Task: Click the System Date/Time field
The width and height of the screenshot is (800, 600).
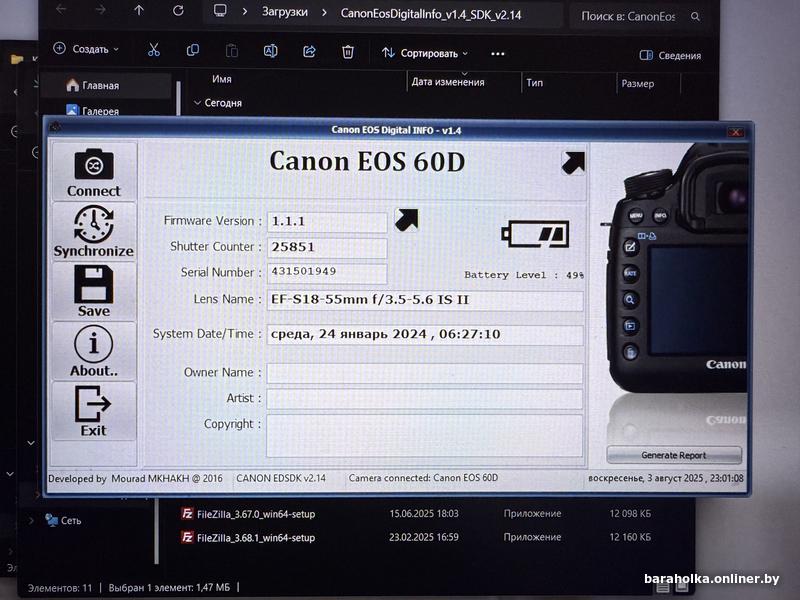Action: click(425, 335)
